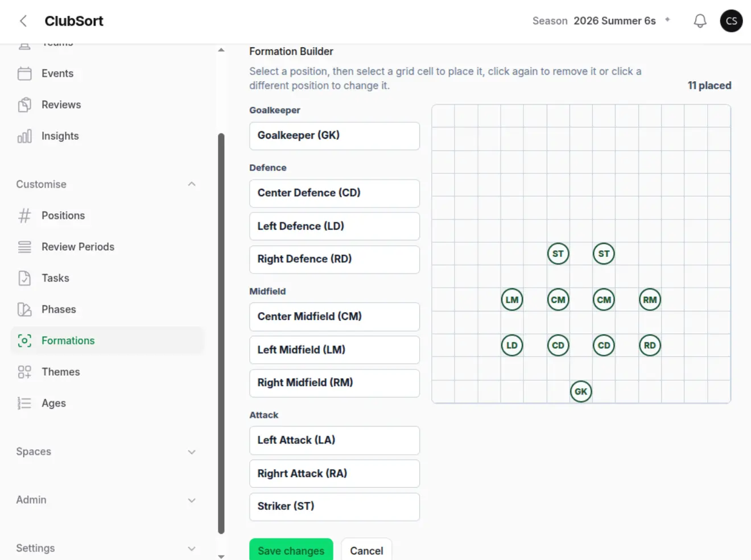Click the sidebar scrollbar thumb
Image resolution: width=751 pixels, height=560 pixels.
221,334
